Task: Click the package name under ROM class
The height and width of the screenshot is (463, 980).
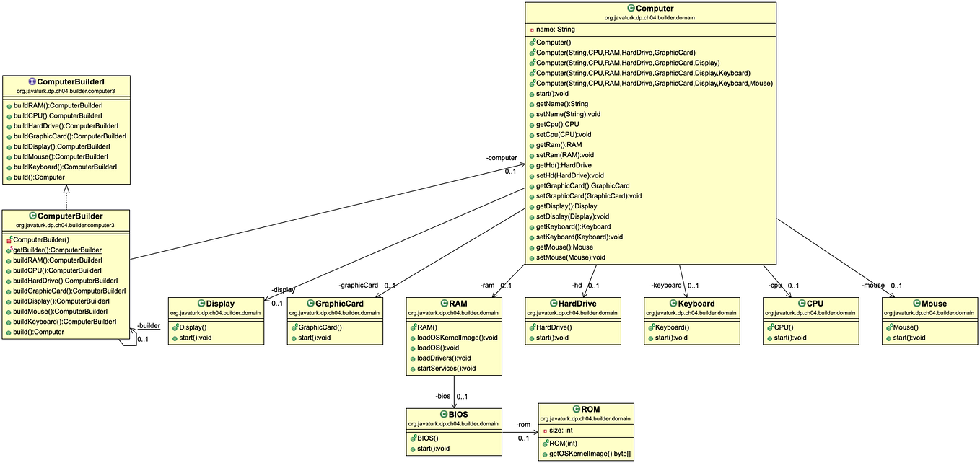Action: click(584, 418)
